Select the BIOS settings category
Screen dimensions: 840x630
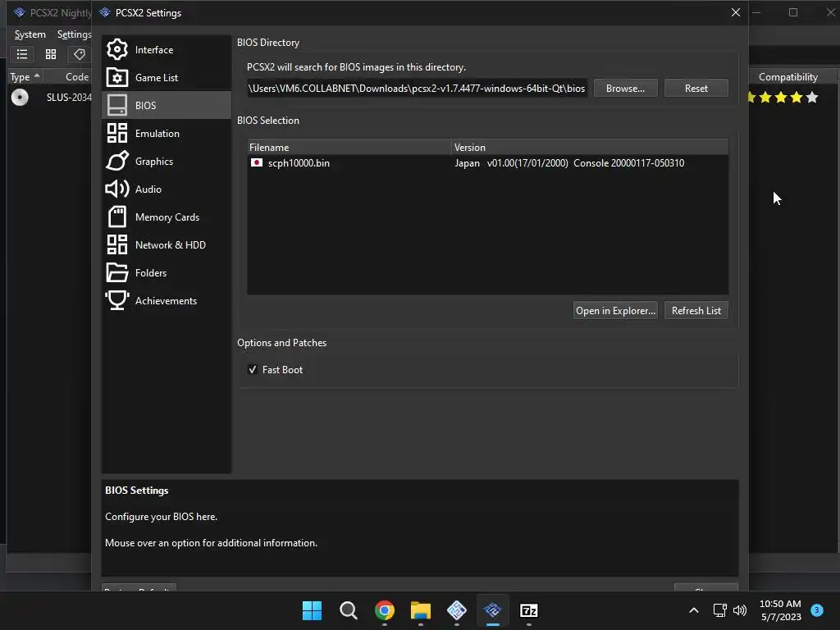tap(166, 106)
